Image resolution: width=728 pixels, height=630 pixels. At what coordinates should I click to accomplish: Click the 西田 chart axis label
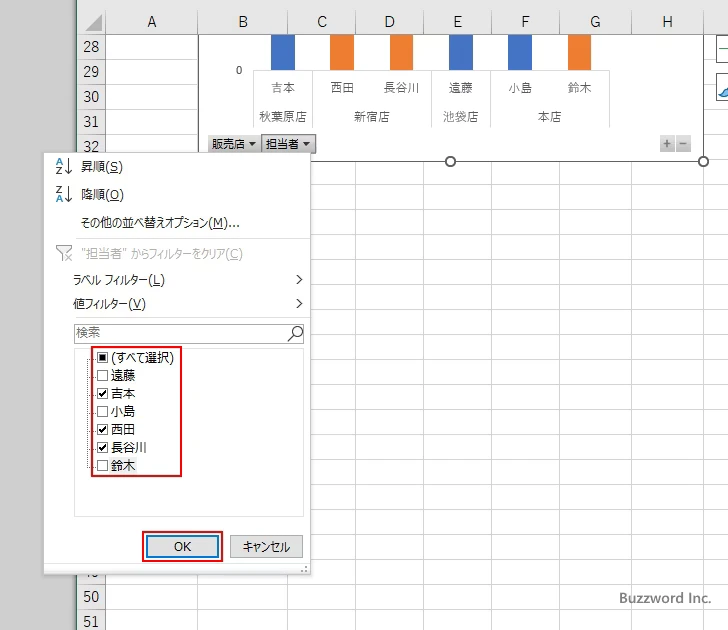(x=342, y=88)
